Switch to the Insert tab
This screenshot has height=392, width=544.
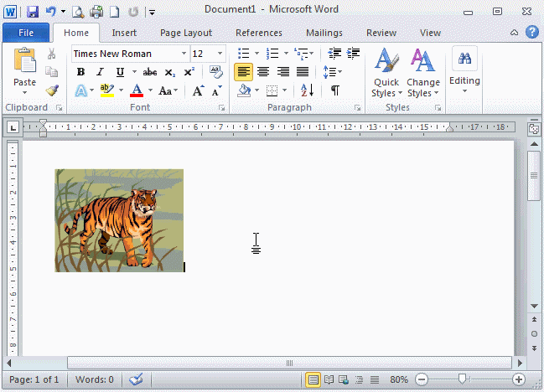tap(124, 33)
